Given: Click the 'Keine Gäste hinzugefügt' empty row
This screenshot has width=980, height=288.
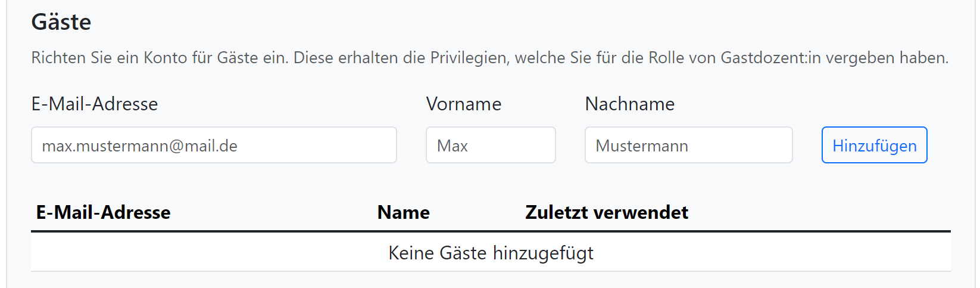Looking at the screenshot, I should pyautogui.click(x=491, y=253).
